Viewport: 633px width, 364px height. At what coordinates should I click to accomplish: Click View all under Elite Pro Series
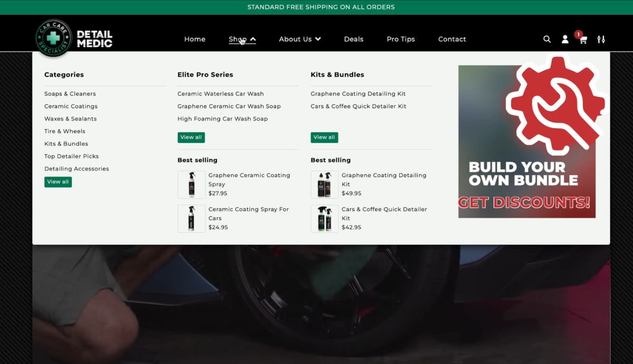click(x=191, y=137)
